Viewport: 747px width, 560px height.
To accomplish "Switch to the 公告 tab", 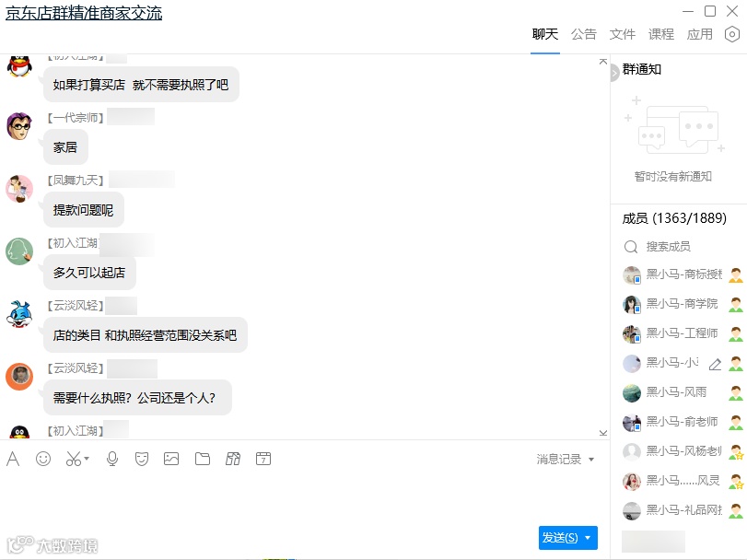I will pyautogui.click(x=584, y=34).
